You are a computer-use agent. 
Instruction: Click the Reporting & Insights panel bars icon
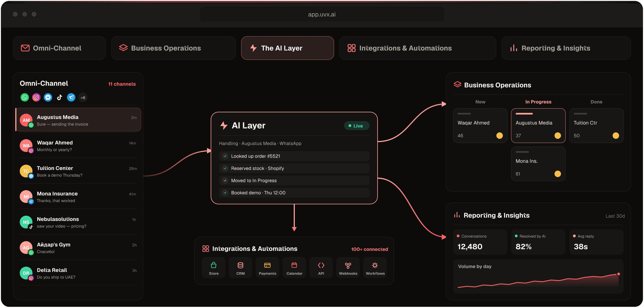click(457, 215)
